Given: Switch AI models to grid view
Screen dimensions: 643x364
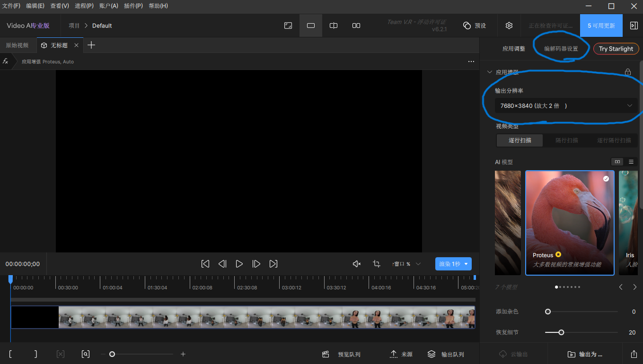Looking at the screenshot, I should click(x=617, y=162).
